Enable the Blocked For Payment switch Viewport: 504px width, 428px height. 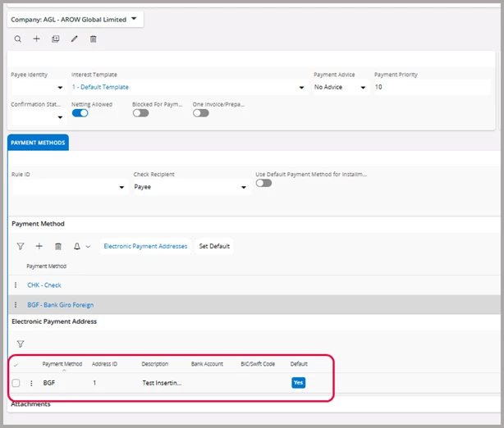[140, 113]
